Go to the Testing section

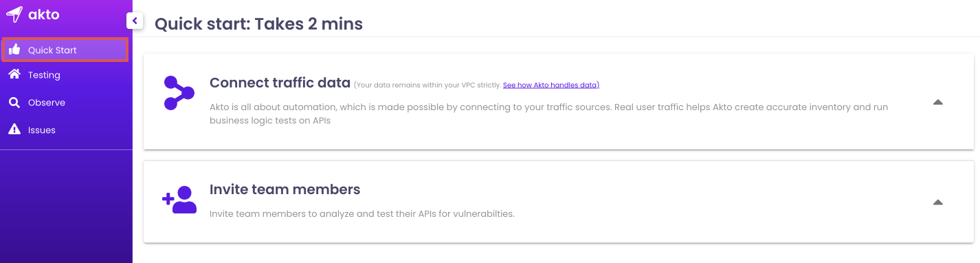coord(44,75)
